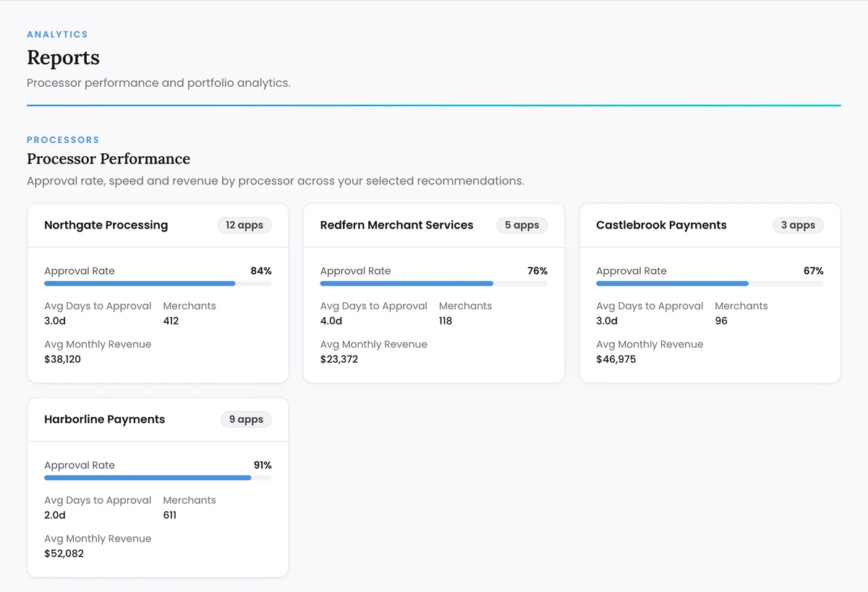Click the Reports page heading

[x=63, y=57]
